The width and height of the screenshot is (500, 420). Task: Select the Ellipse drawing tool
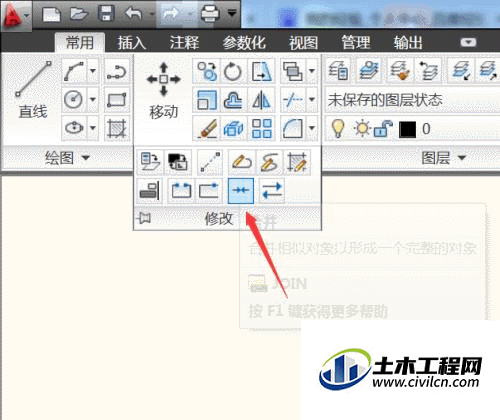coord(74,128)
